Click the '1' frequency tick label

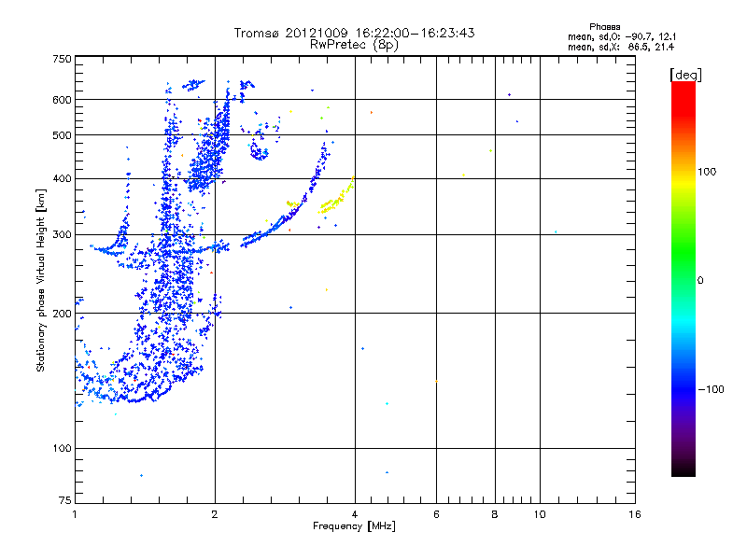point(75,514)
